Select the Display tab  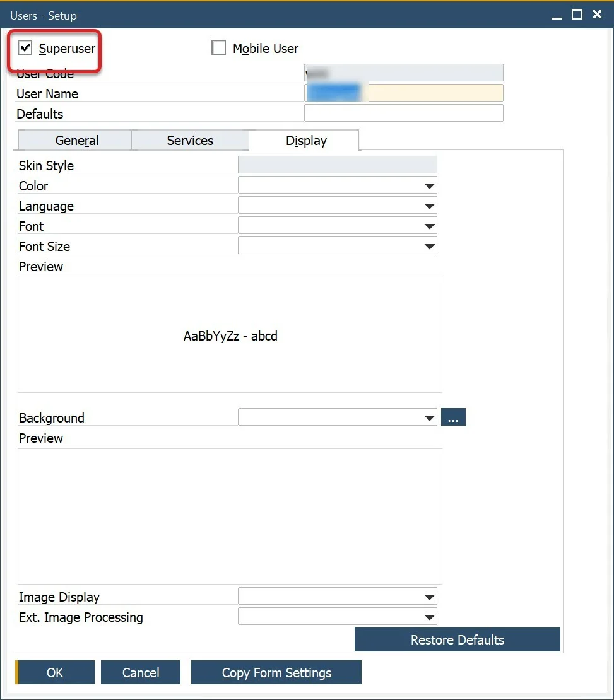pyautogui.click(x=304, y=140)
